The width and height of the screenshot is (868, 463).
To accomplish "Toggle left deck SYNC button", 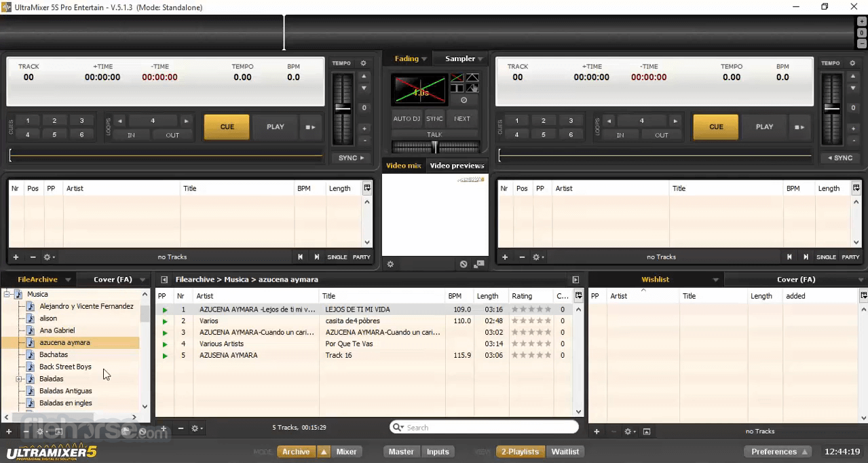I will tap(352, 158).
